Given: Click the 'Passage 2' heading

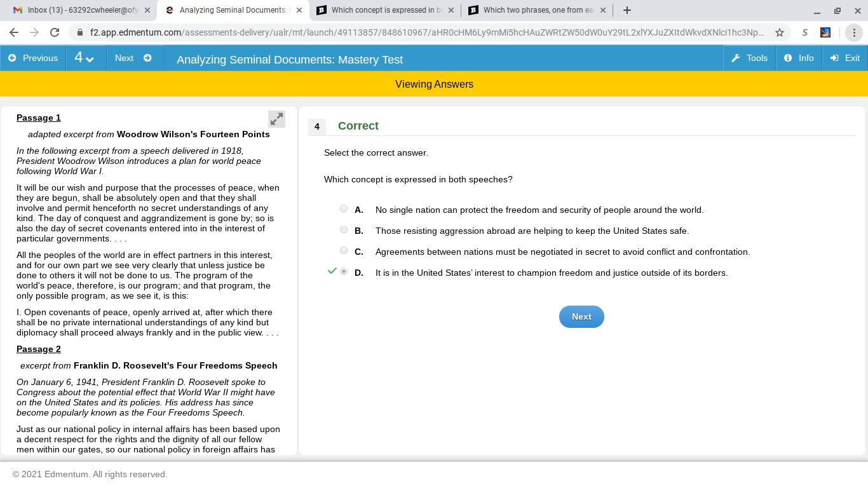Looking at the screenshot, I should 39,349.
